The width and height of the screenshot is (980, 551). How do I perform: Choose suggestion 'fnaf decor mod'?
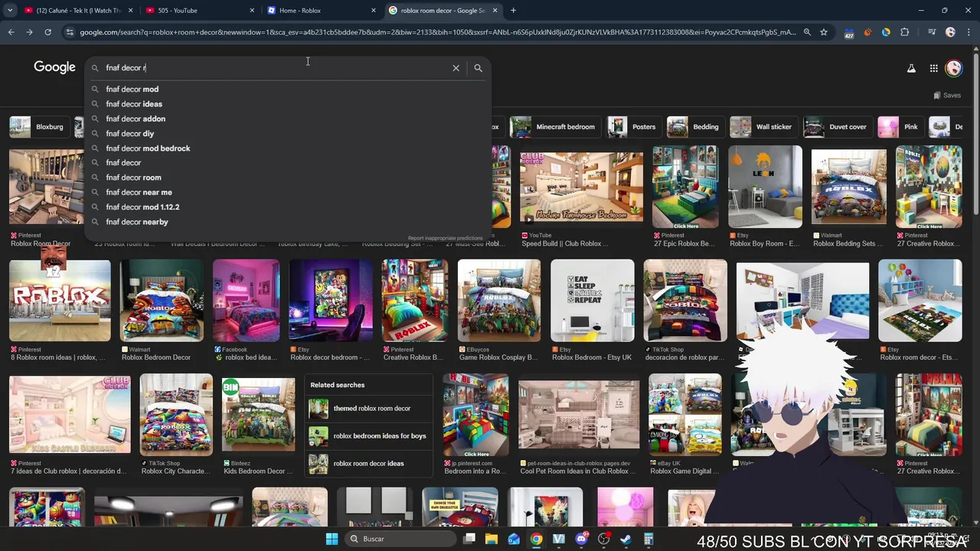click(287, 90)
